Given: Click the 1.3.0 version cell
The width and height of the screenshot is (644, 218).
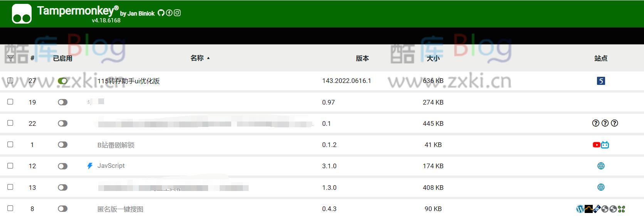Looking at the screenshot, I should tap(329, 188).
